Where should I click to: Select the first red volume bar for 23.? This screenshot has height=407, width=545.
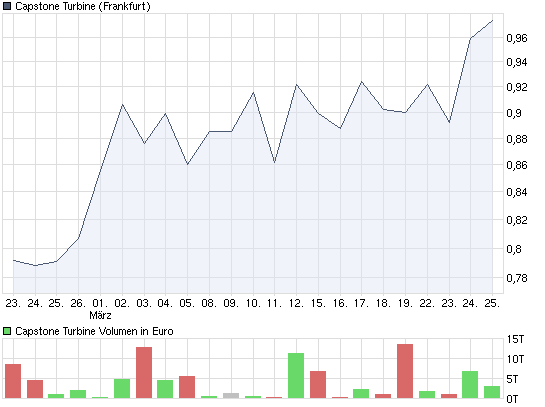click(x=13, y=381)
